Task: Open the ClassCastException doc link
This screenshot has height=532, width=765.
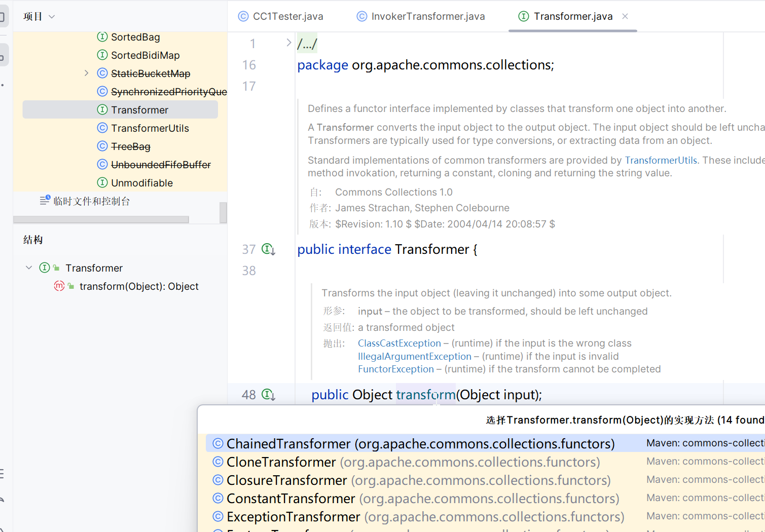Action: click(x=399, y=343)
